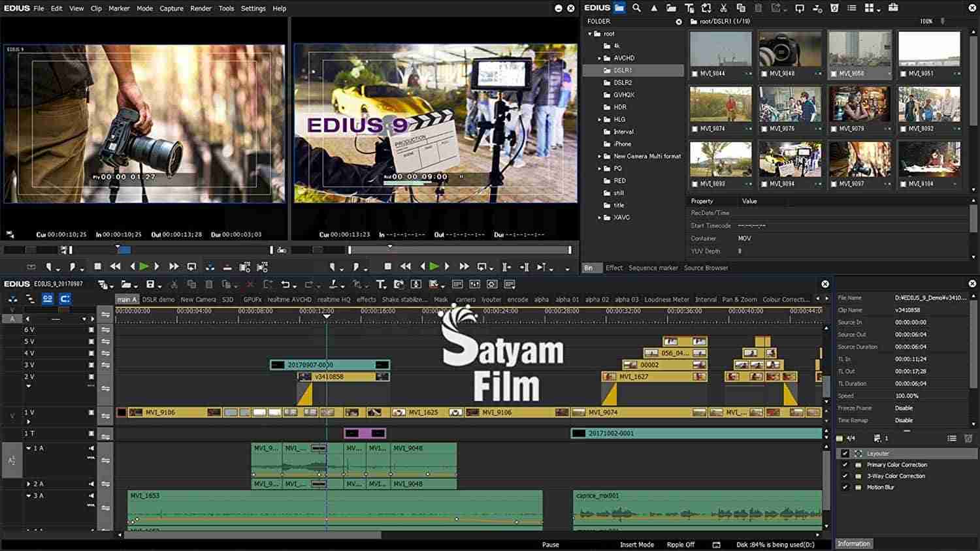Click the scissors cut icon in bin window
Image resolution: width=980 pixels, height=551 pixels.
(723, 8)
